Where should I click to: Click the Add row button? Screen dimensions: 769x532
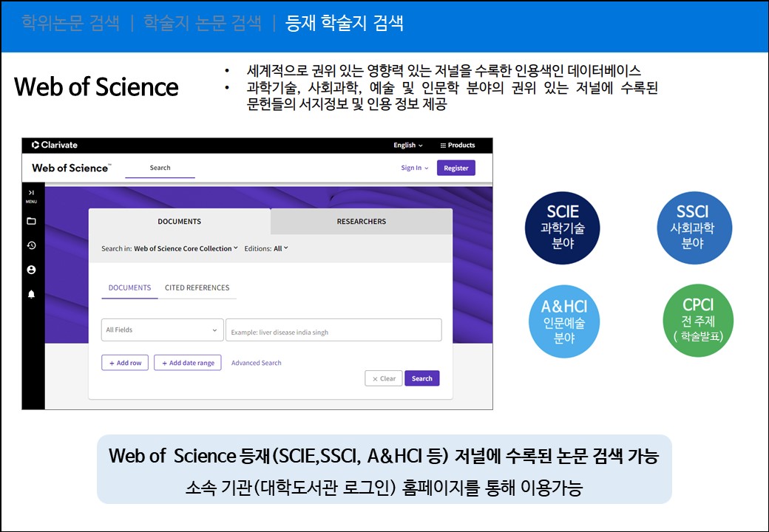(x=125, y=363)
